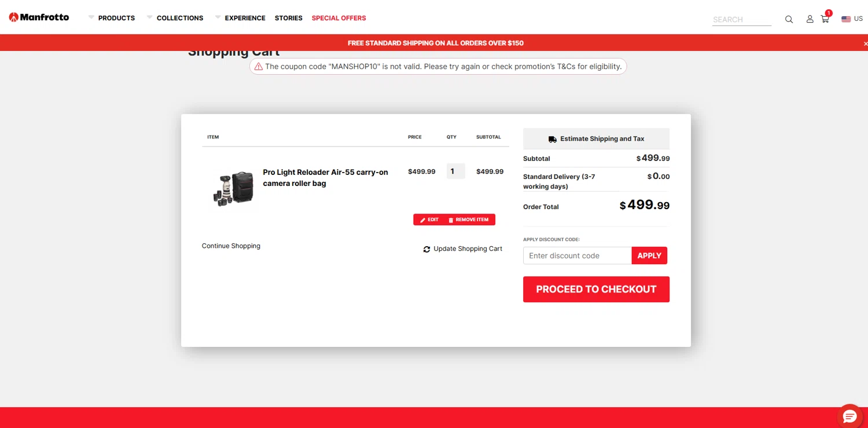Click the Order Total label

point(541,207)
